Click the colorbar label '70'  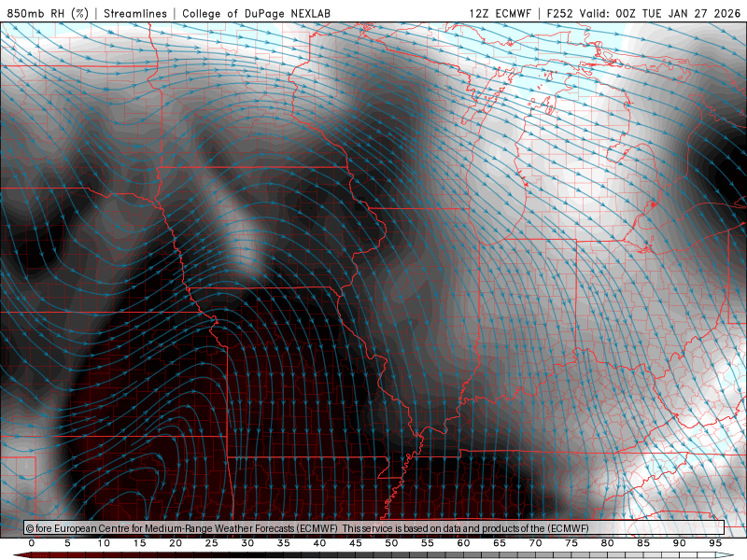point(535,543)
